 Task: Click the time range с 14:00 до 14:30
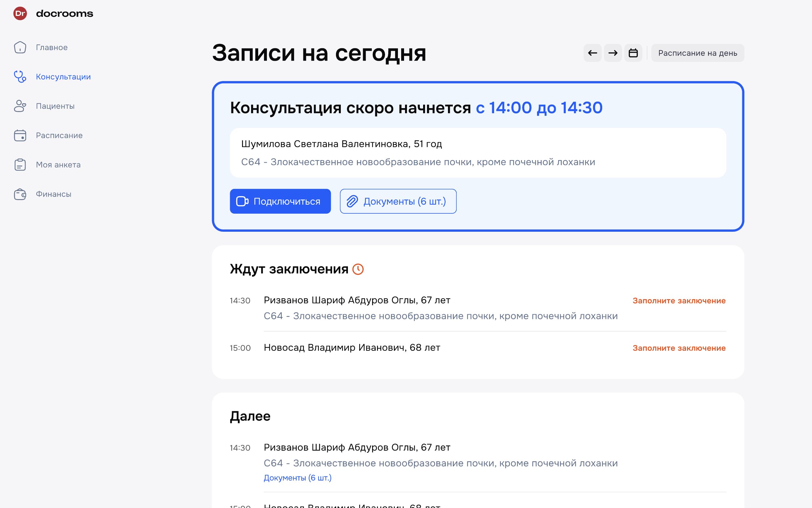tap(539, 108)
